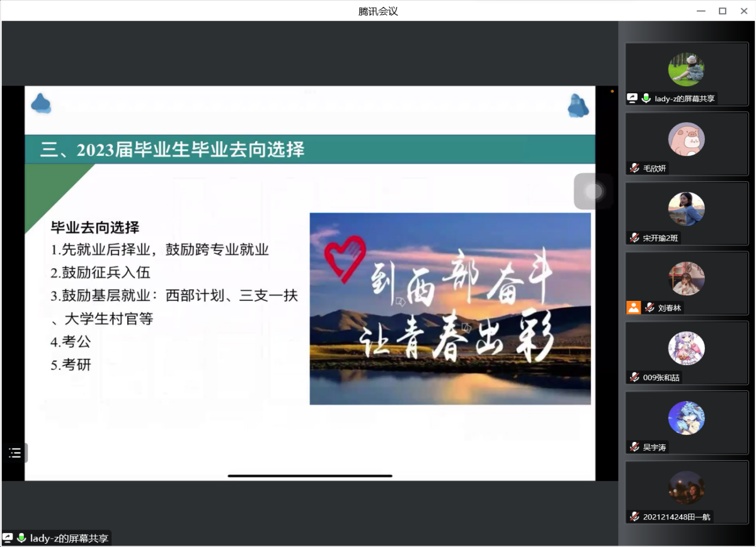Image resolution: width=756 pixels, height=547 pixels.
Task: Click the green mic icon in bottom-left label
Action: (x=21, y=538)
